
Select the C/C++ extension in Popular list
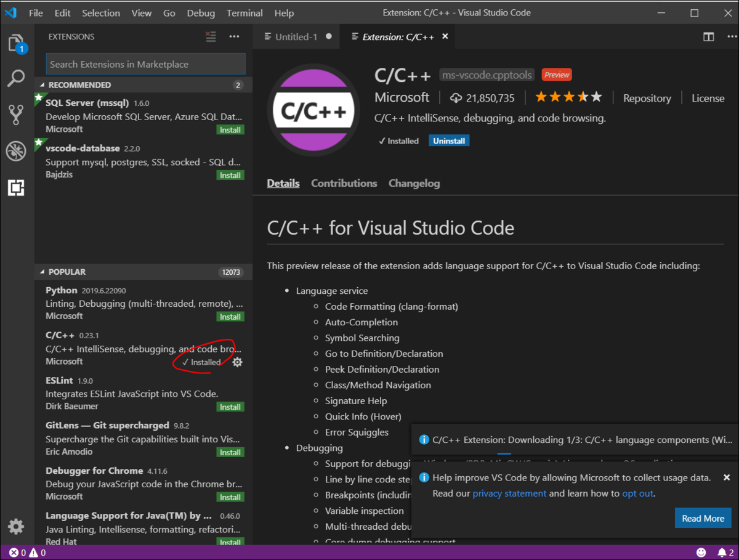[x=143, y=349]
